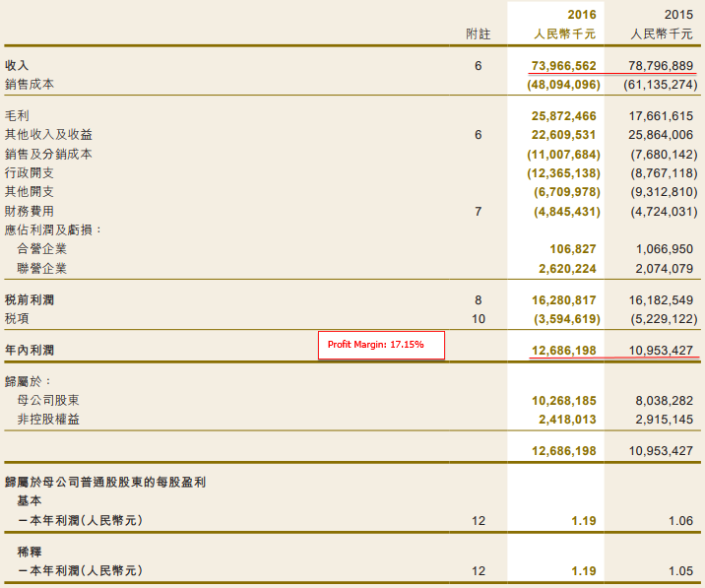Click note number 7 beside 財務費用

click(x=478, y=211)
